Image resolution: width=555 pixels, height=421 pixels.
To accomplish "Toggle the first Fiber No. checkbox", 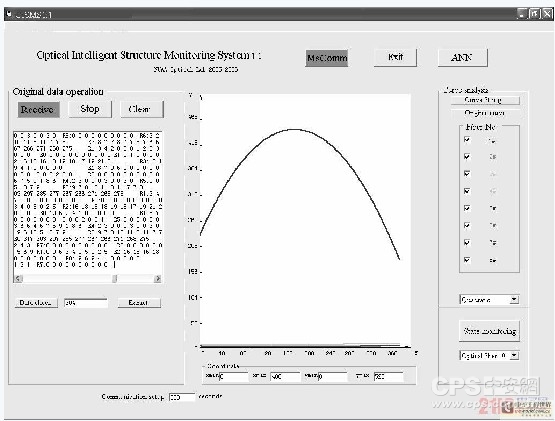I will point(467,140).
